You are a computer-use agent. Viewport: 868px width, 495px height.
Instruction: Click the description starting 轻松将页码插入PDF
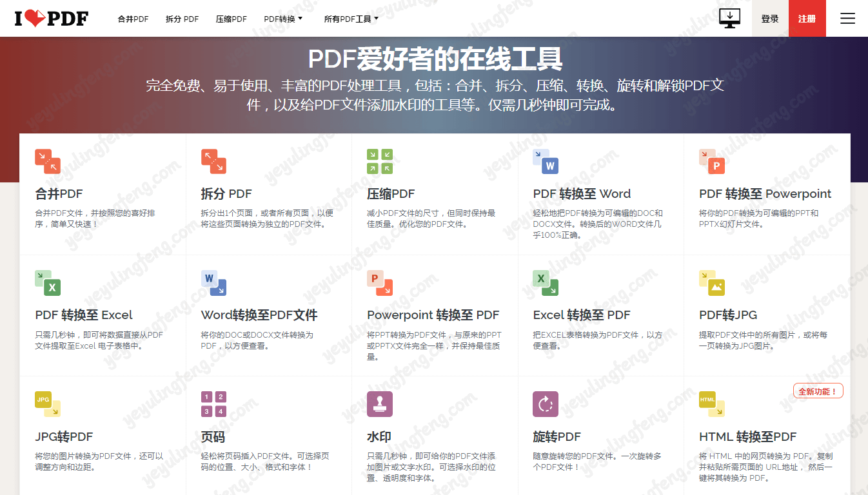[x=265, y=461]
